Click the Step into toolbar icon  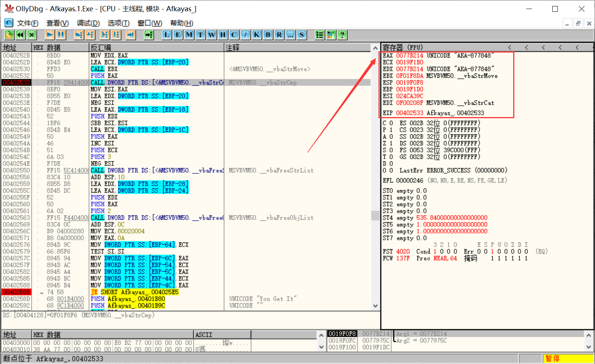(x=78, y=35)
